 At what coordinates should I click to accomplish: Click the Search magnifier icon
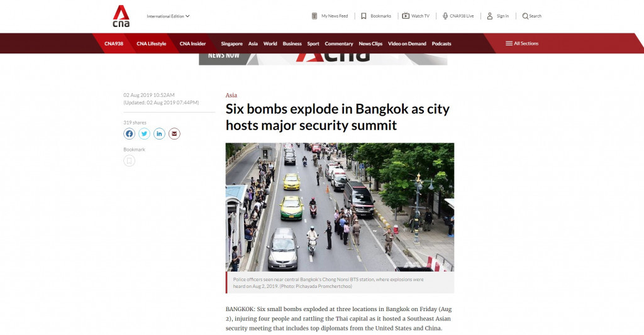[525, 16]
